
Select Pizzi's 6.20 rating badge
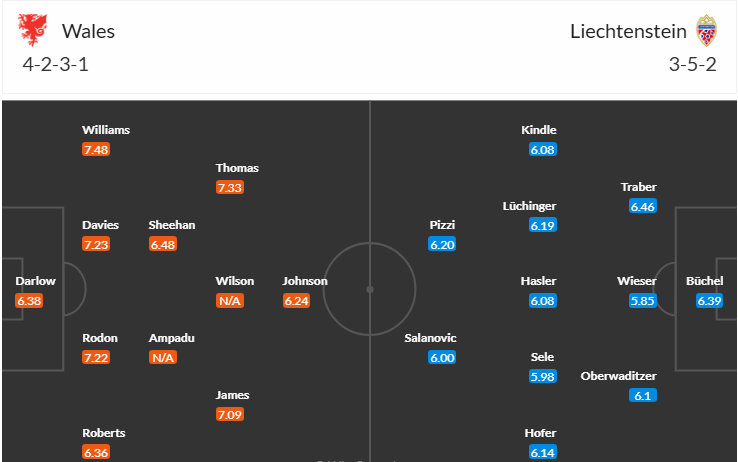(x=442, y=244)
